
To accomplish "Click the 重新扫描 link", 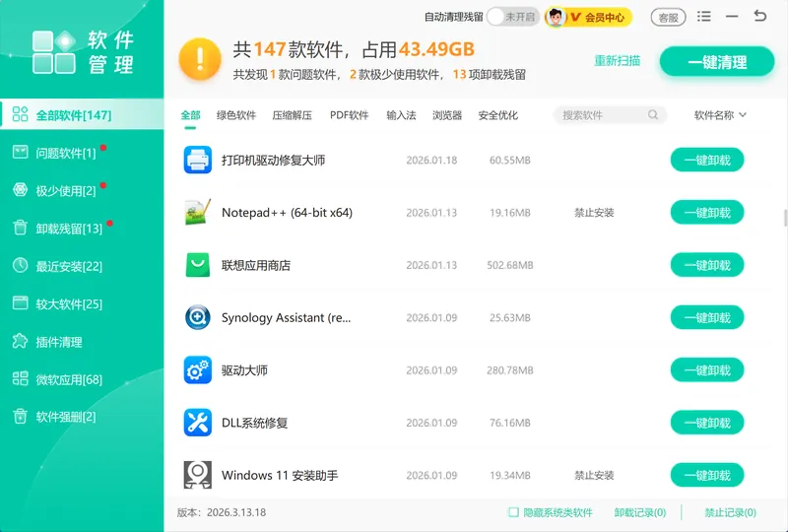I will click(618, 61).
